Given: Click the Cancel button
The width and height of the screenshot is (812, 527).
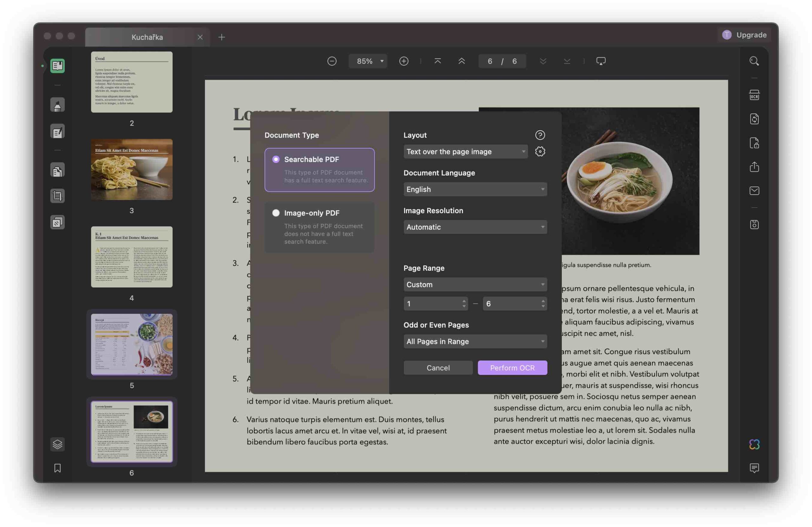Looking at the screenshot, I should (x=438, y=368).
